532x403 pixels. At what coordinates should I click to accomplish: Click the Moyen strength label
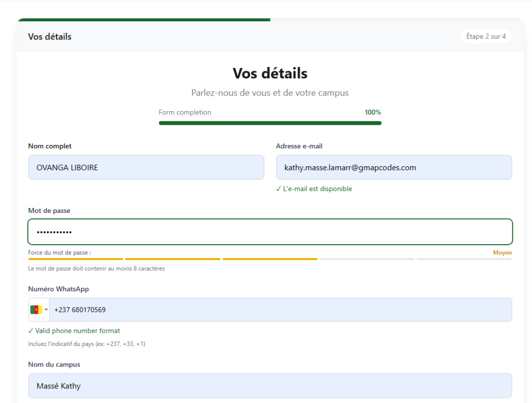tap(502, 253)
